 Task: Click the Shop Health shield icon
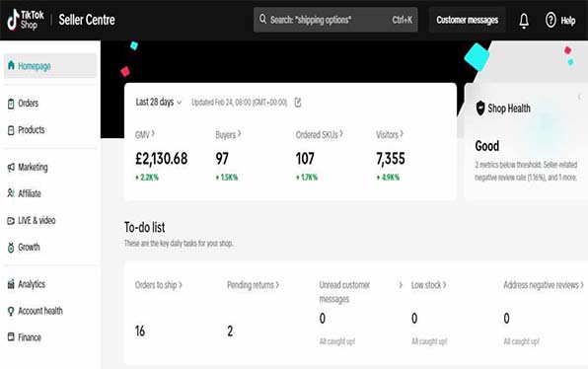pyautogui.click(x=480, y=108)
